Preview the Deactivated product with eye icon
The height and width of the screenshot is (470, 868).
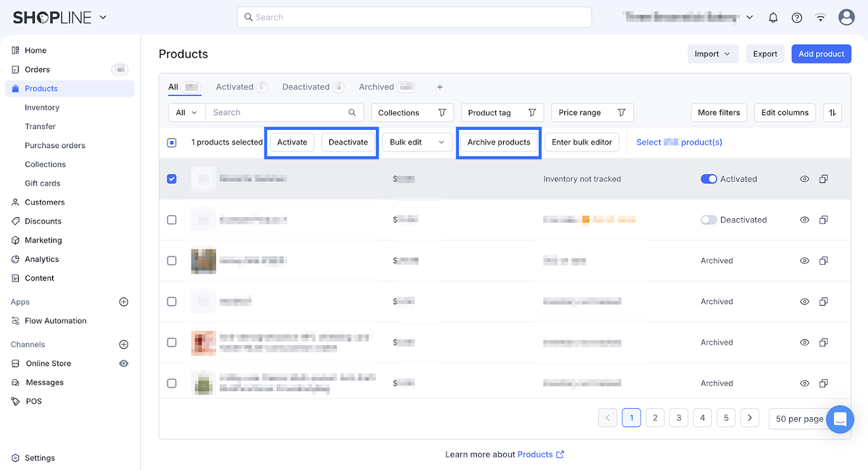point(805,220)
